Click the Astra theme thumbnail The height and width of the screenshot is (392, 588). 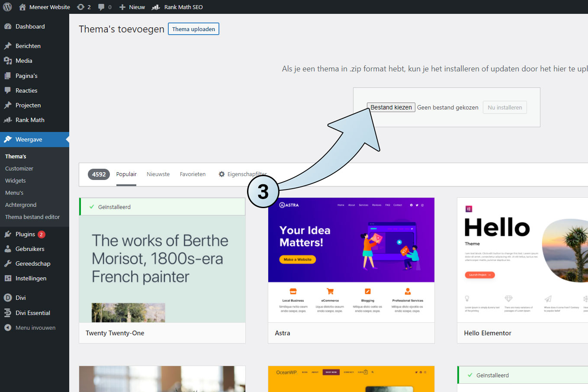pos(351,260)
